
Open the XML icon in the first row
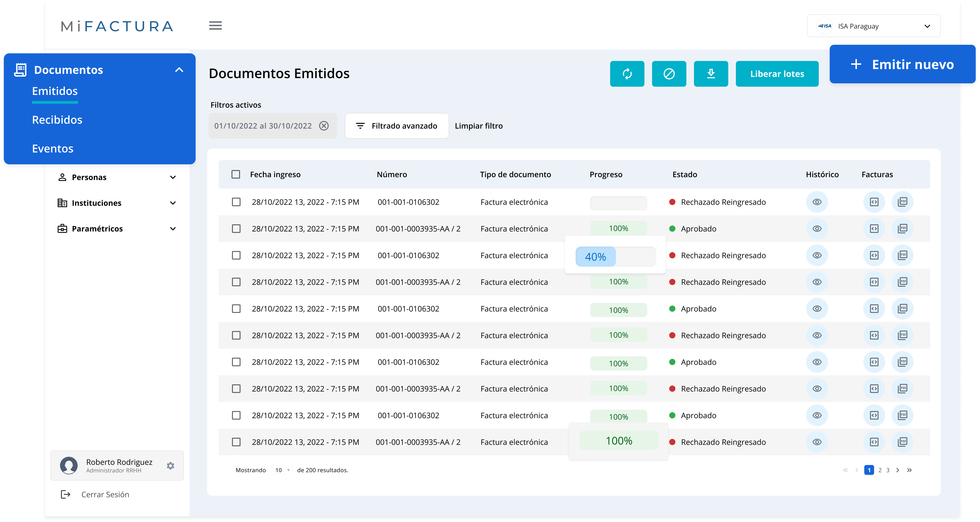[874, 202]
